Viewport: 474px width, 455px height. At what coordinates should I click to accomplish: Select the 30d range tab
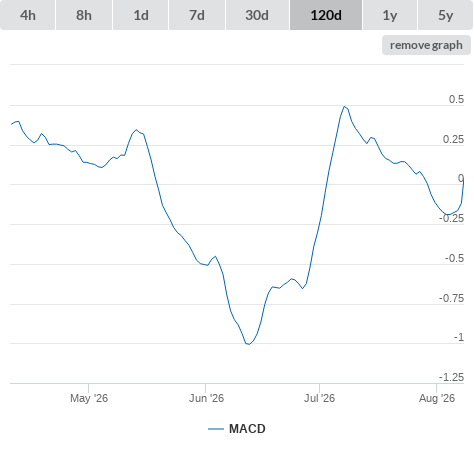point(257,15)
